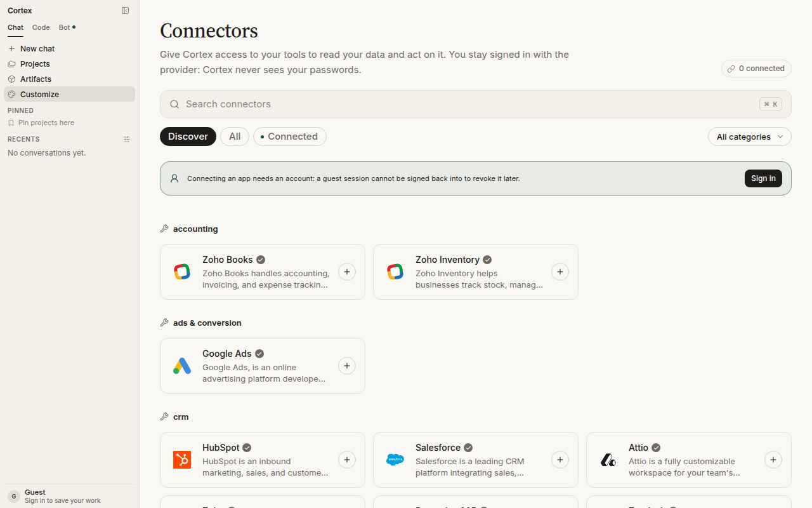Click the Zoho Books title
Viewport: 812px width, 508px height.
pyautogui.click(x=228, y=260)
